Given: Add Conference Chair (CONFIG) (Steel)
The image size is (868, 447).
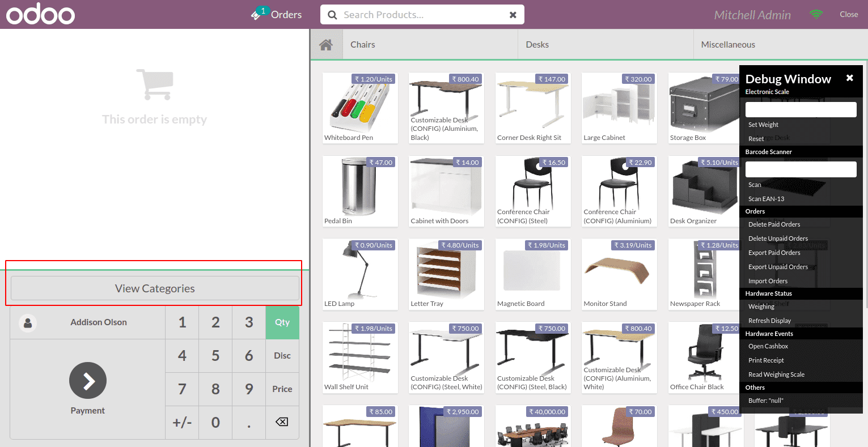Looking at the screenshot, I should [533, 191].
